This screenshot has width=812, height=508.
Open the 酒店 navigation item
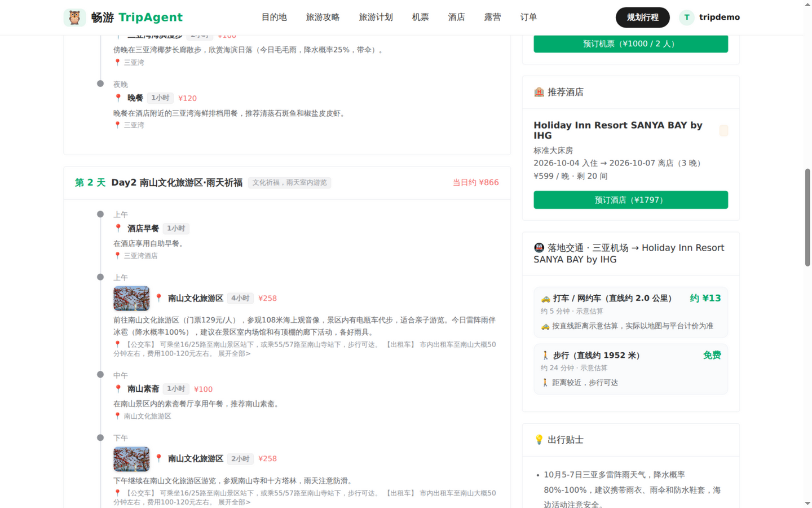456,17
